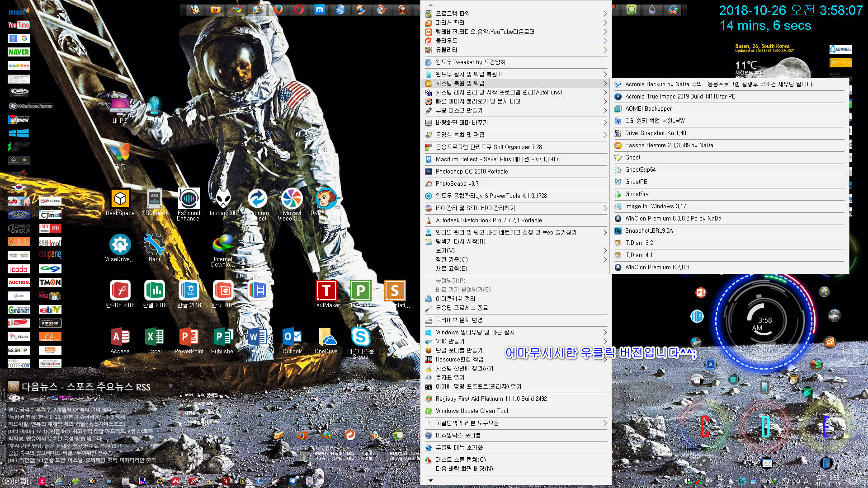This screenshot has height=488, width=868.
Task: Launch TextMaker desktop icon
Action: point(326,294)
